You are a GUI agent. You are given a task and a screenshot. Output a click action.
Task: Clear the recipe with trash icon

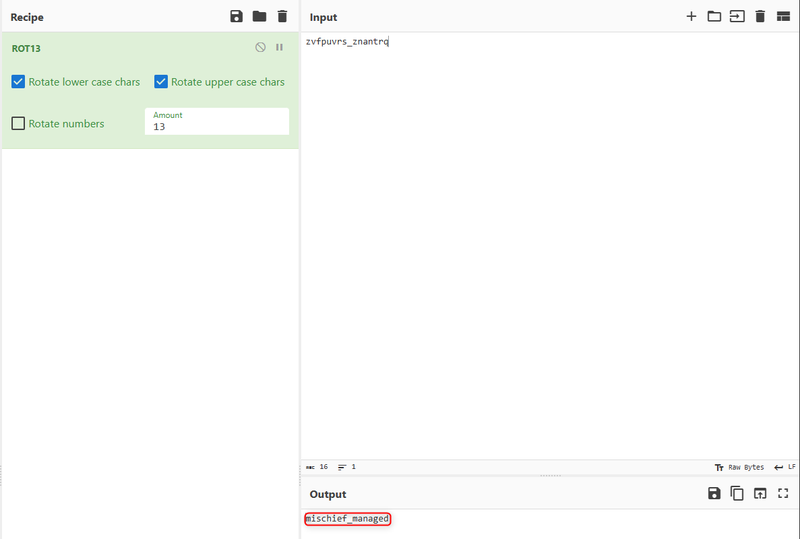(282, 17)
